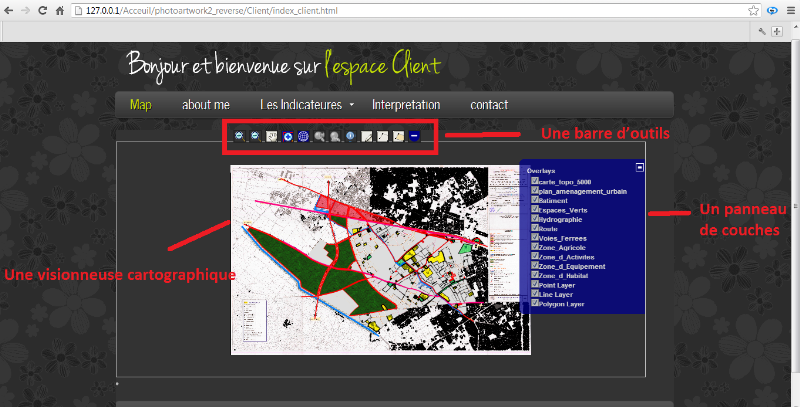Image resolution: width=800 pixels, height=407 pixels.
Task: Disable the Polygon Layer checkbox
Action: 536,302
